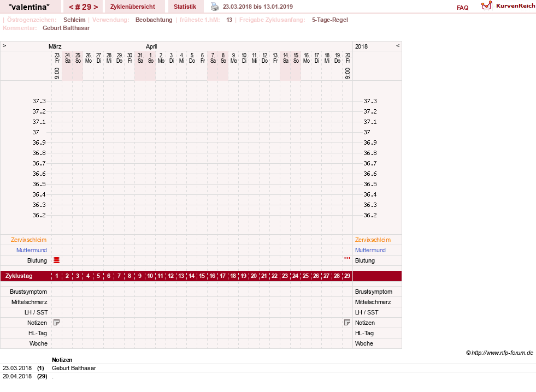Click the 36.2 temperature label on right

click(x=370, y=215)
